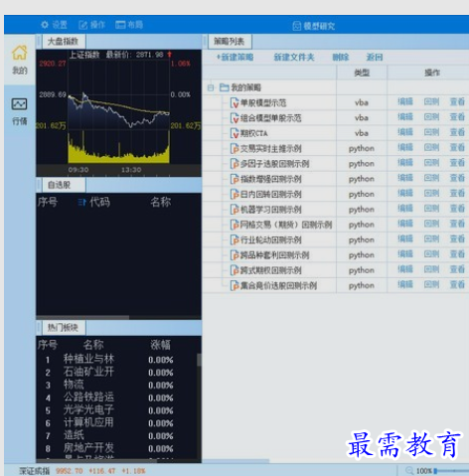Viewport: 469px width, 476px height.
Task: Click the vba file icon of 单股模型示范
Action: 234,103
